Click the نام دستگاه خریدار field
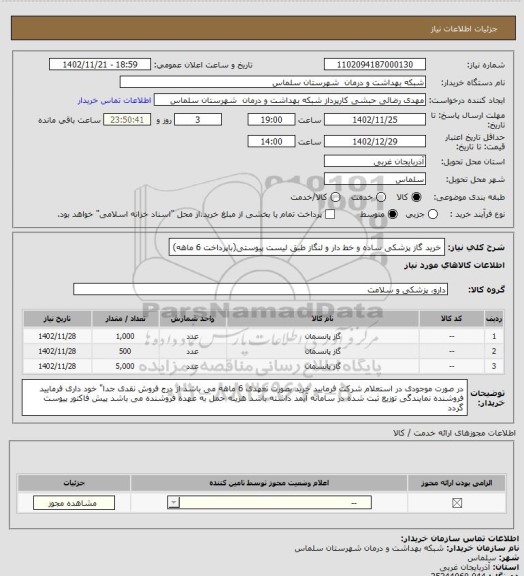524x576 pixels. (272, 82)
